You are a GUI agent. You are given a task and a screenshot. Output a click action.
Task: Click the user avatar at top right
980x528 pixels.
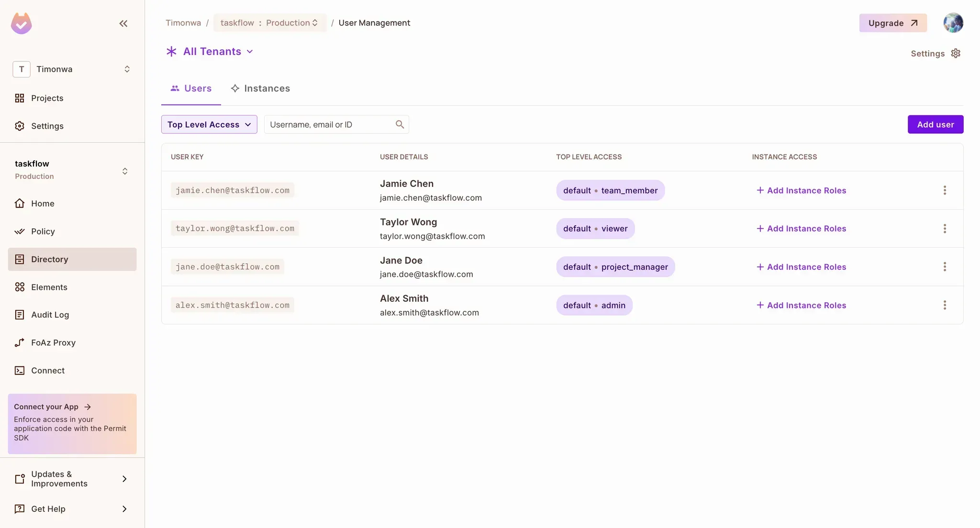point(953,23)
